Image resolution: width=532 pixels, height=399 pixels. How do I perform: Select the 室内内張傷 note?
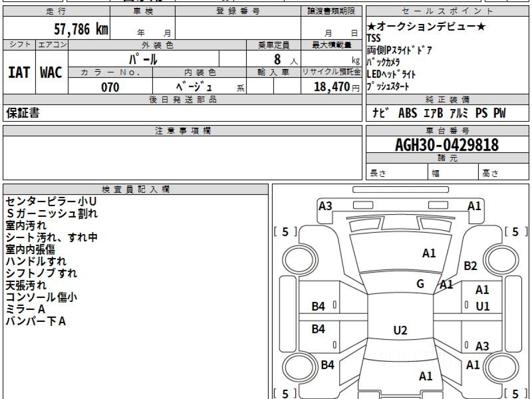[x=31, y=249]
